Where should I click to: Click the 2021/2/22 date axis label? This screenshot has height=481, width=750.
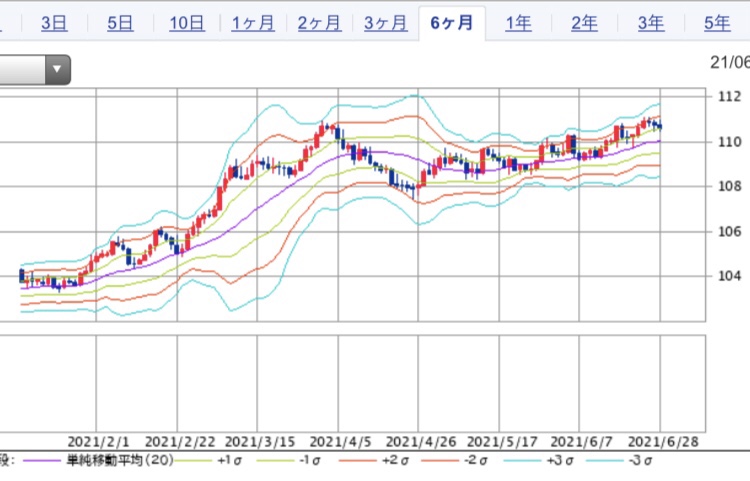pyautogui.click(x=180, y=442)
